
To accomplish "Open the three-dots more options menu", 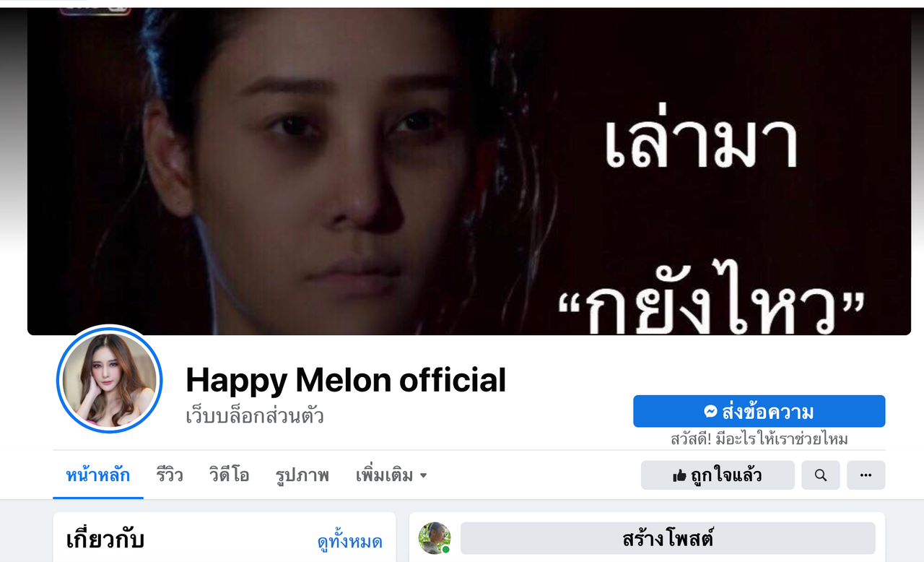I will pos(866,475).
